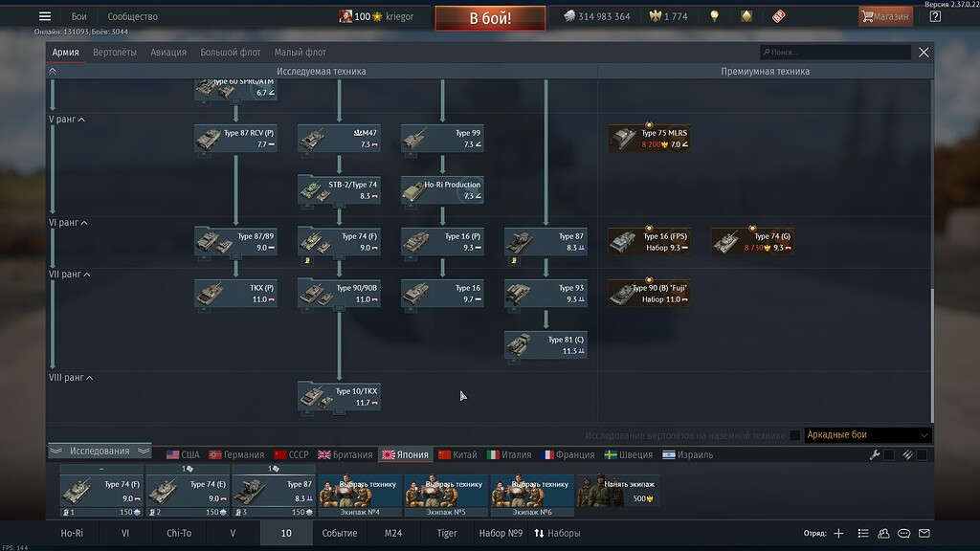Collapse the VI ранг section

tap(68, 222)
